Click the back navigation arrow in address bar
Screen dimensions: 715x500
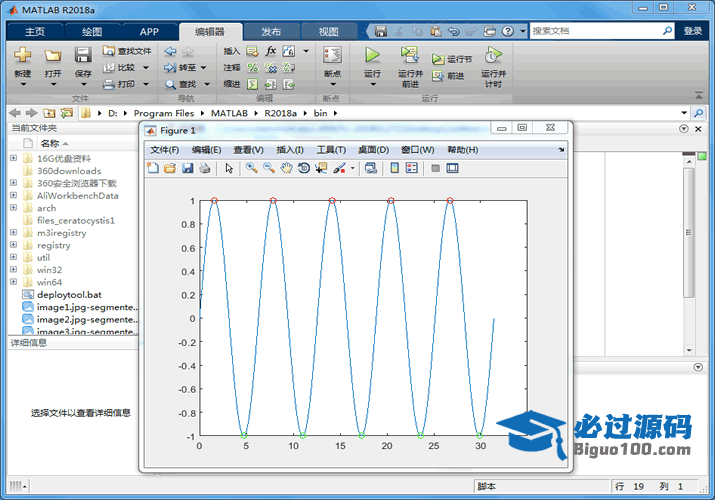[x=15, y=113]
